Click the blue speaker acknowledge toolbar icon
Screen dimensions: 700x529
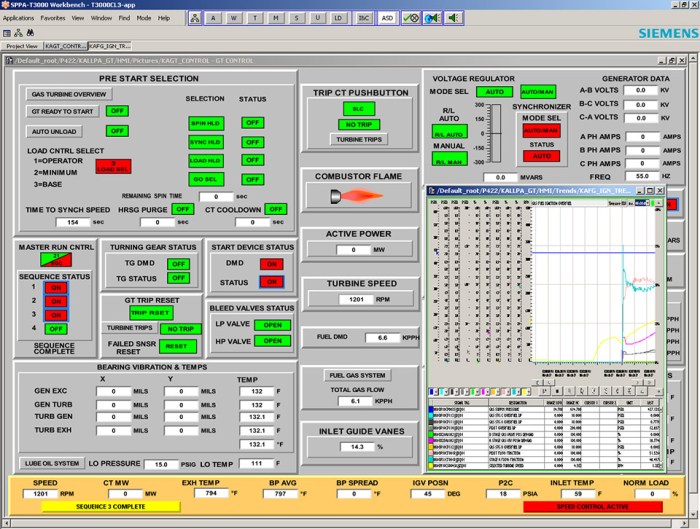pyautogui.click(x=433, y=18)
